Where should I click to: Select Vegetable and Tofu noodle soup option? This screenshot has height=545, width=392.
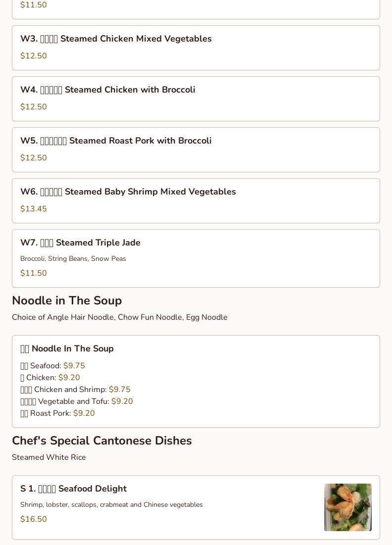76,401
